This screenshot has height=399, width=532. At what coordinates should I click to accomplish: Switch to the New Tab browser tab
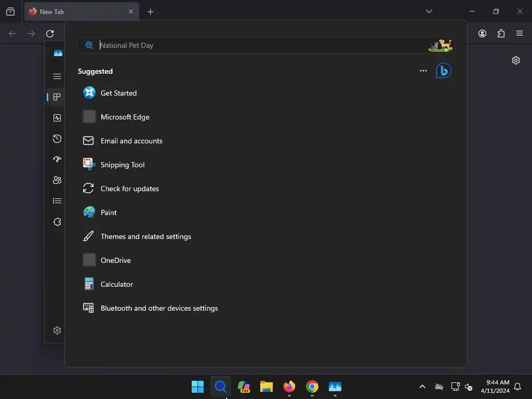[x=82, y=11]
